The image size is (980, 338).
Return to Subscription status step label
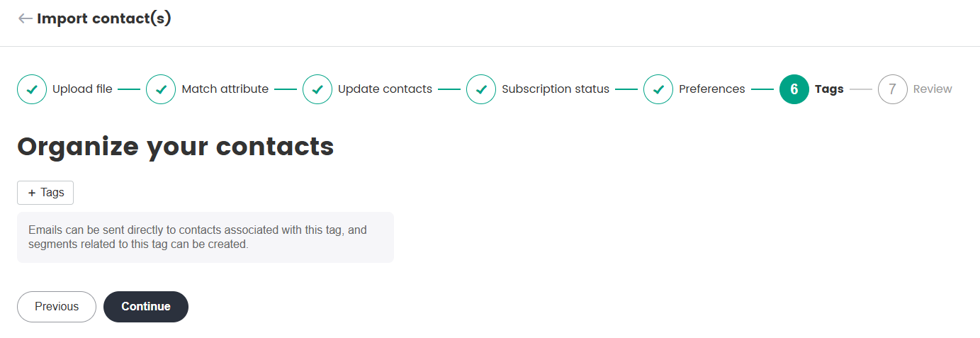(x=556, y=89)
